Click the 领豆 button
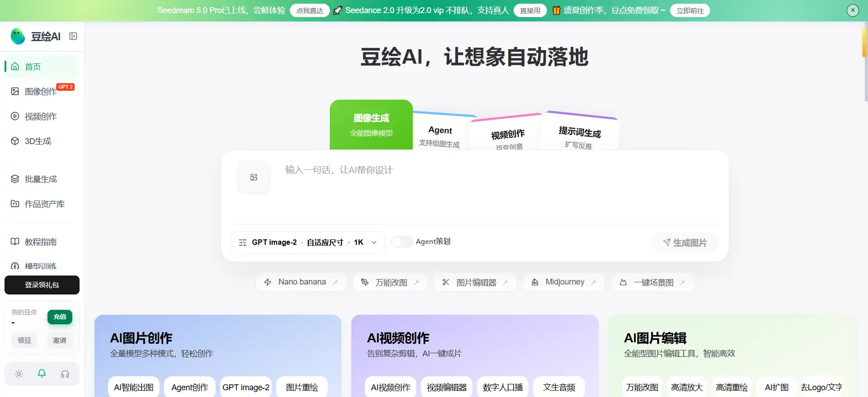868x397 pixels. coord(24,340)
